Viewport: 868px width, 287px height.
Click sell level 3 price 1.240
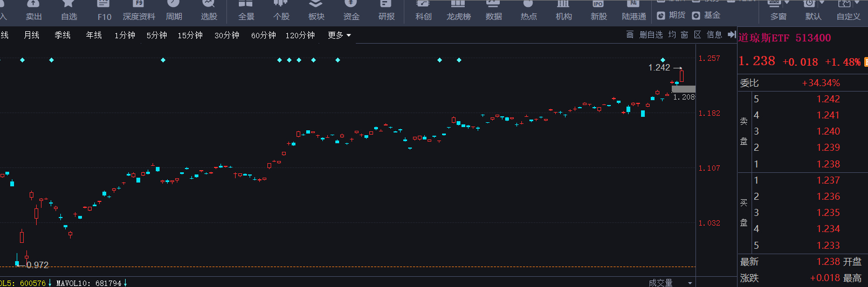[x=828, y=131]
